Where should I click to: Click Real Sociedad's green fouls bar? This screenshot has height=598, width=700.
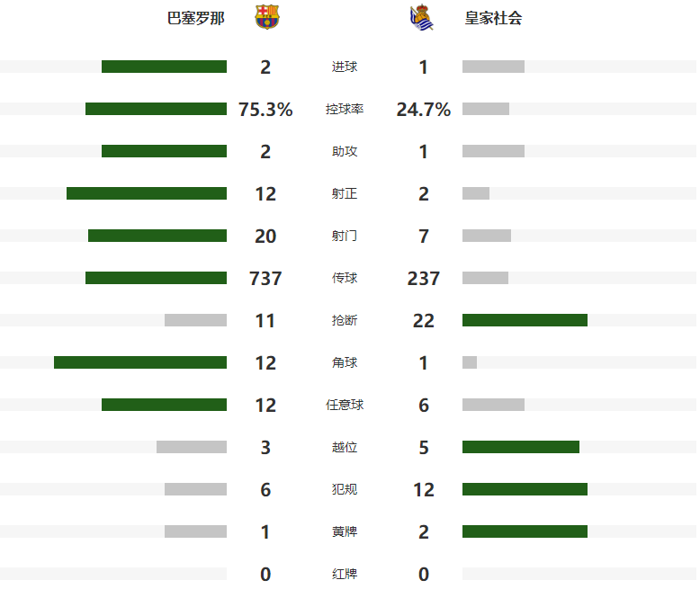tap(525, 489)
